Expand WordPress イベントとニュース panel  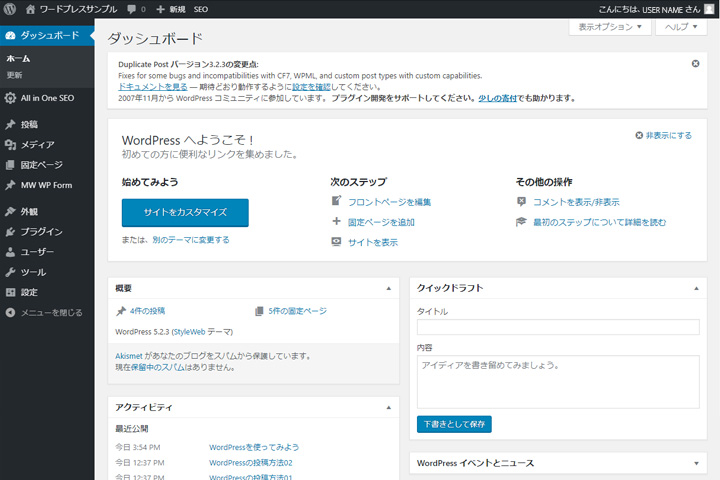pyautogui.click(x=696, y=463)
